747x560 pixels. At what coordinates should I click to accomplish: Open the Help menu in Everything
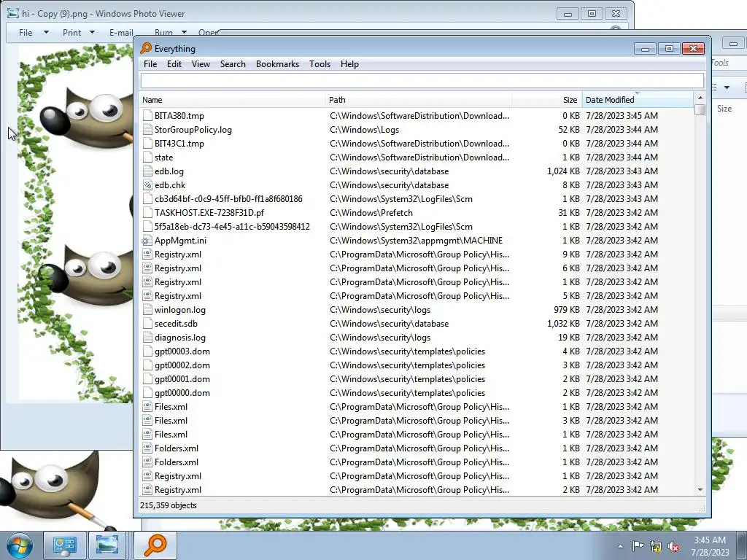349,64
